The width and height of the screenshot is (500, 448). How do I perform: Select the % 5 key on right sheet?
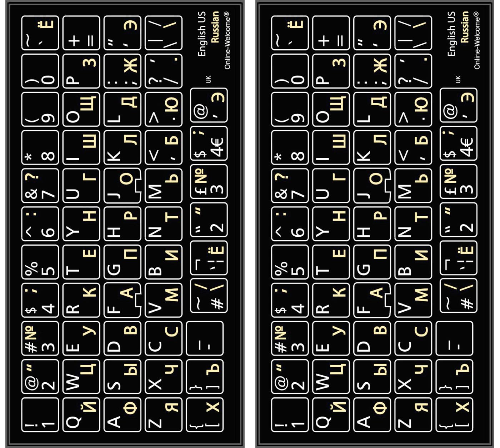(x=290, y=262)
